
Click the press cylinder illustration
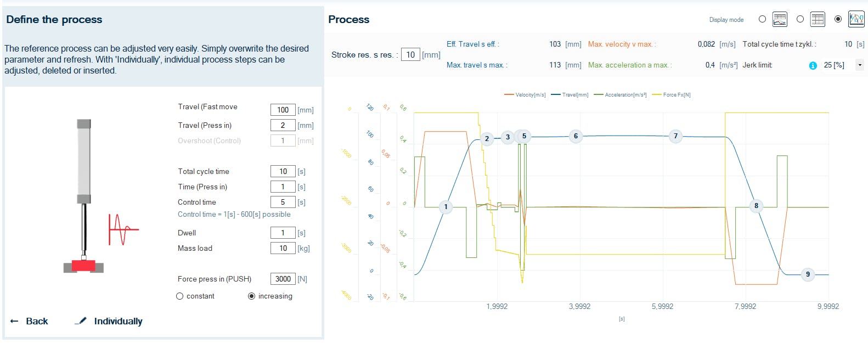[83, 195]
